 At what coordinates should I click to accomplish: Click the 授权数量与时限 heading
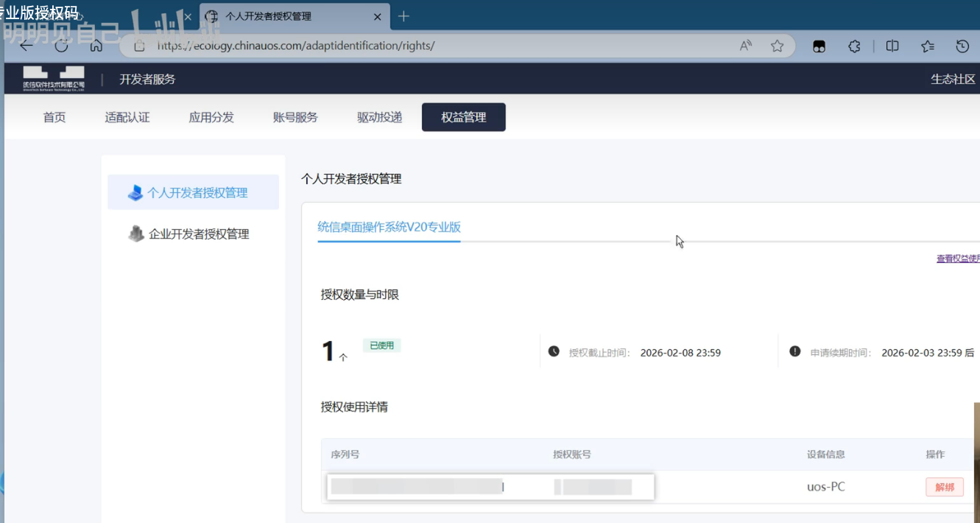pyautogui.click(x=360, y=295)
